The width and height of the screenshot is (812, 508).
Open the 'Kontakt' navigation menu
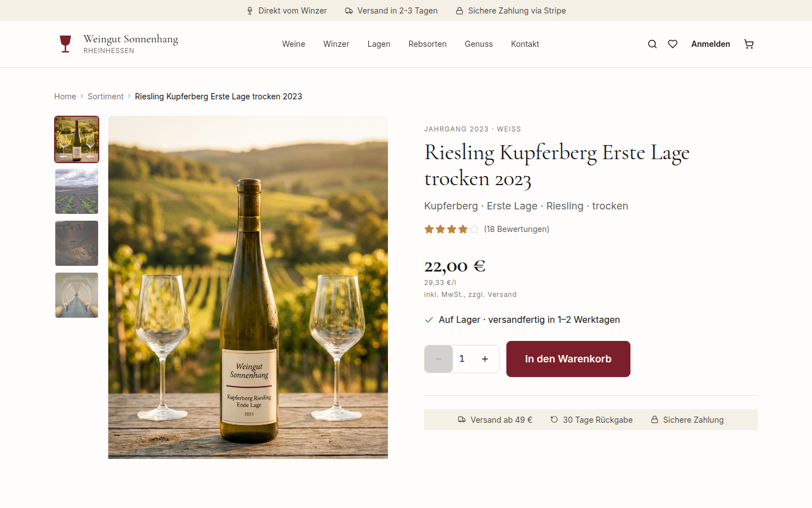coord(525,43)
